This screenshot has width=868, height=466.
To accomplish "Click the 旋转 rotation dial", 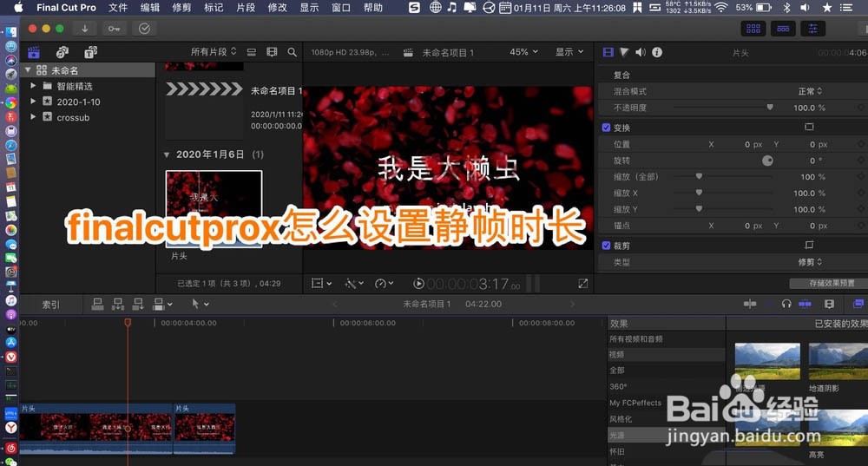I will click(767, 161).
